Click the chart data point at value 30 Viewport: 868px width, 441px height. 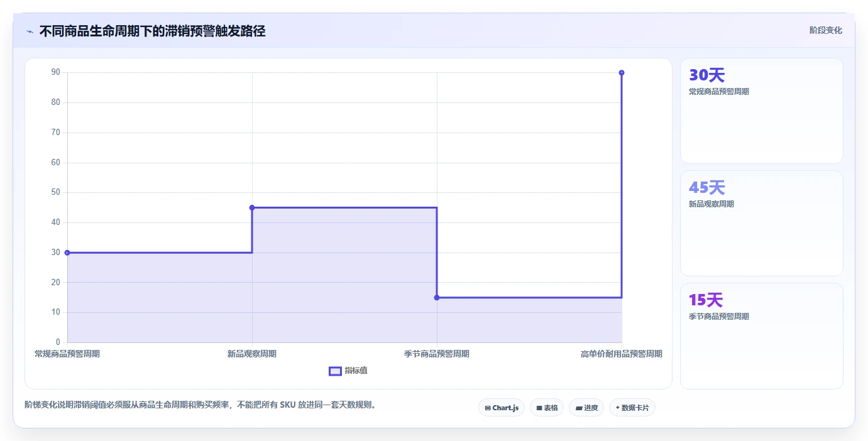pyautogui.click(x=67, y=253)
